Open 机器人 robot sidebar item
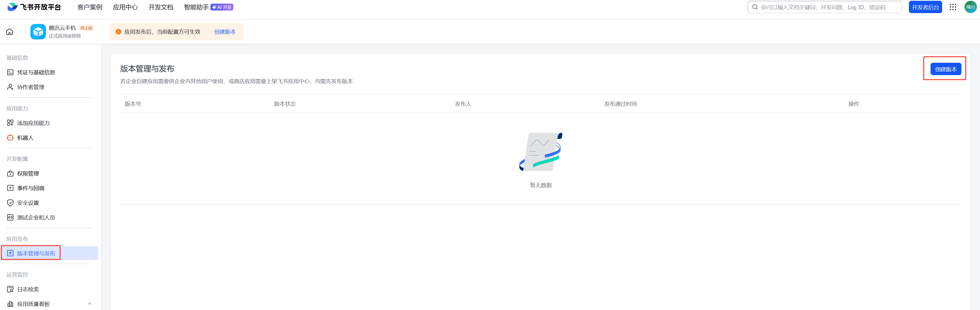The width and height of the screenshot is (980, 310). [25, 138]
